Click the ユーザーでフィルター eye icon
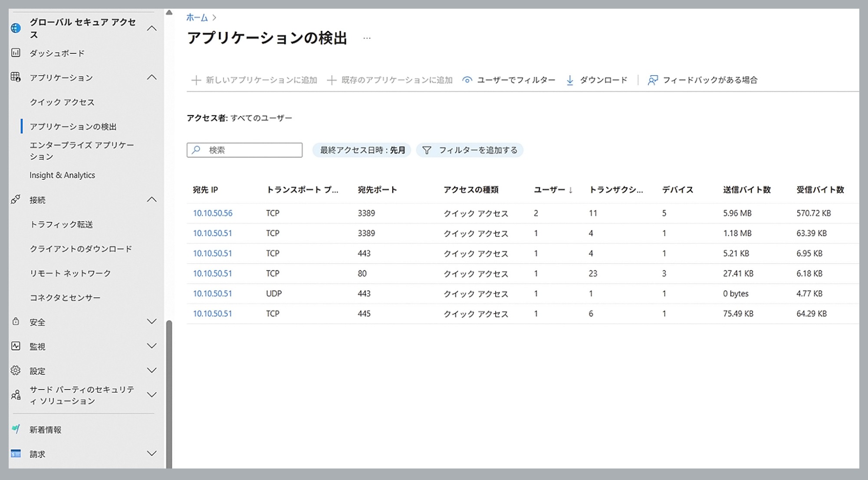 (467, 80)
